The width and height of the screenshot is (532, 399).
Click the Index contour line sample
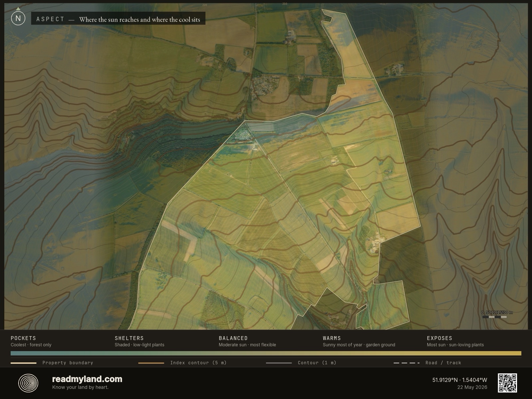tap(151, 363)
